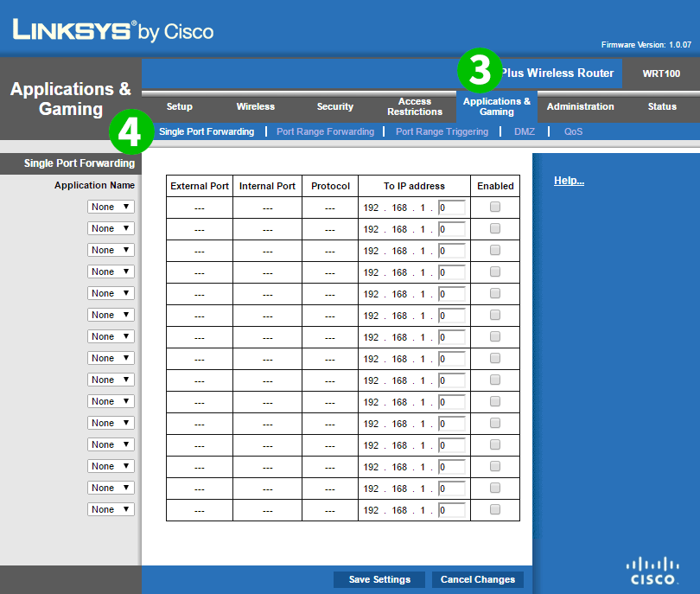Enable the fifth port forwarding row checkbox
The height and width of the screenshot is (594, 700).
pyautogui.click(x=495, y=293)
